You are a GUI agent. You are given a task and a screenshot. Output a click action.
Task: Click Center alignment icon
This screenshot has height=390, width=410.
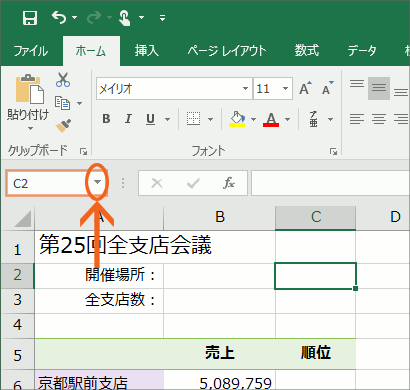[x=379, y=119]
